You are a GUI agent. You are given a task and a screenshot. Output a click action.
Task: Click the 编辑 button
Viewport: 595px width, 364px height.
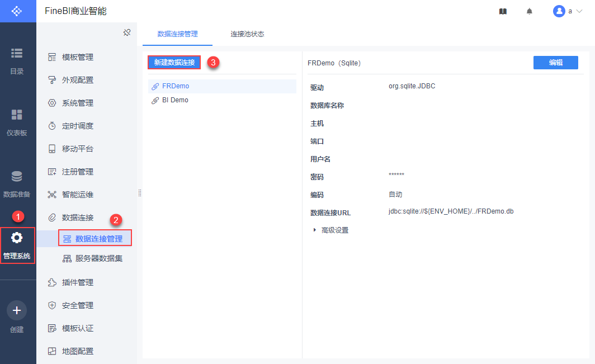pyautogui.click(x=555, y=63)
